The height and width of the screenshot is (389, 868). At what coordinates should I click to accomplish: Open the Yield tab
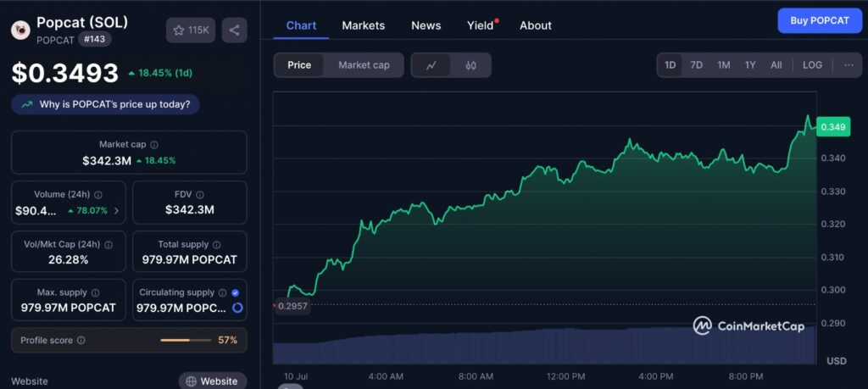pos(481,25)
